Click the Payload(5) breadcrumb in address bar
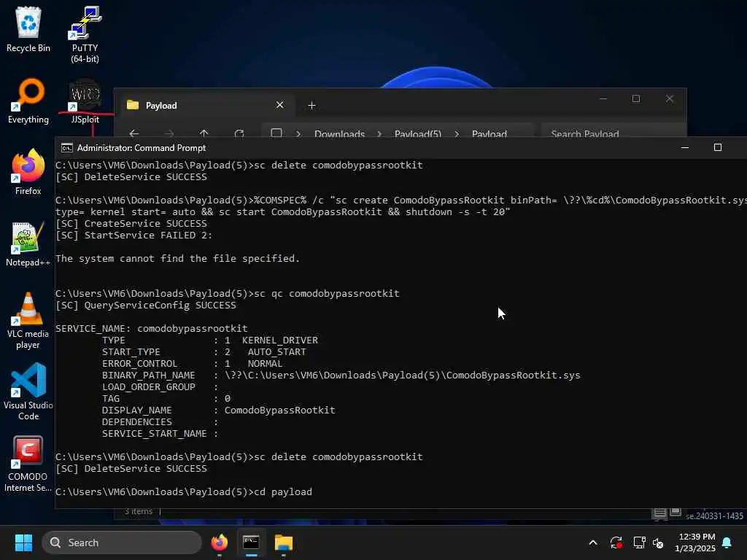The height and width of the screenshot is (560, 747). [418, 134]
